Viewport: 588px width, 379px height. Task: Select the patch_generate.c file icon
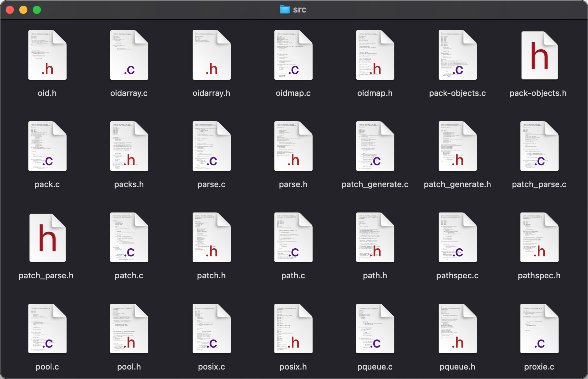(x=375, y=146)
